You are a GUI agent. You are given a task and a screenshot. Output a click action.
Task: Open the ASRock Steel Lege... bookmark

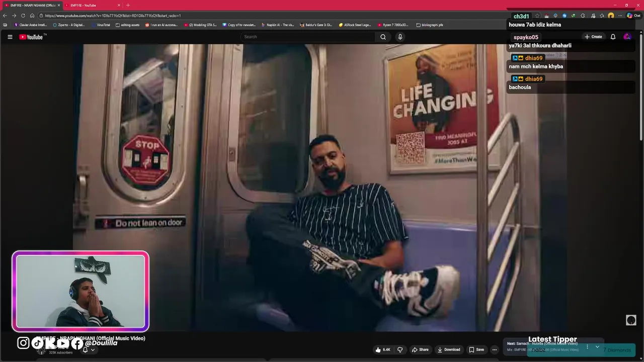click(355, 25)
